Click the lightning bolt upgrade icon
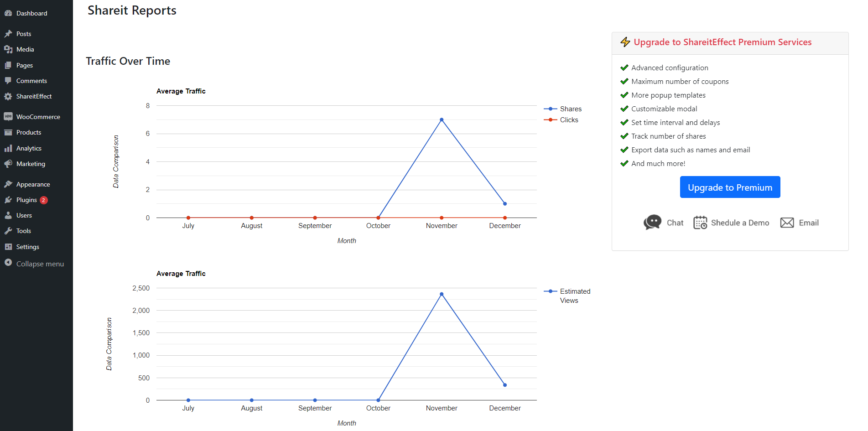This screenshot has width=868, height=431. point(625,42)
